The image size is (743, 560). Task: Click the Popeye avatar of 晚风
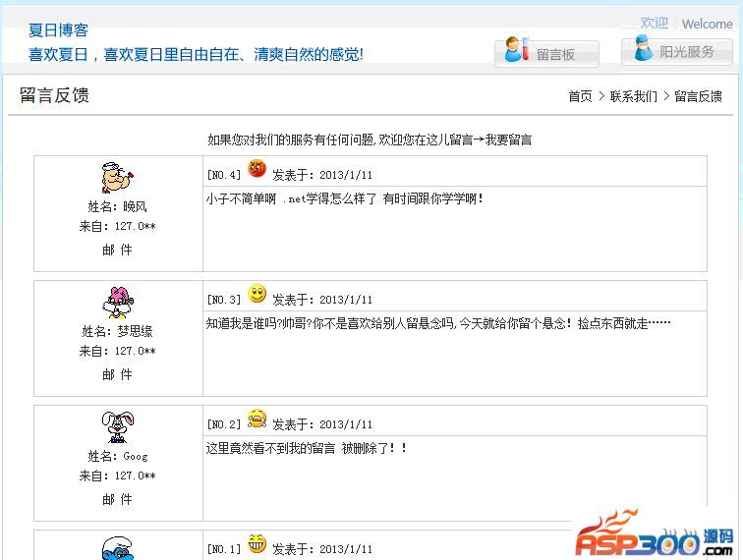tap(118, 177)
